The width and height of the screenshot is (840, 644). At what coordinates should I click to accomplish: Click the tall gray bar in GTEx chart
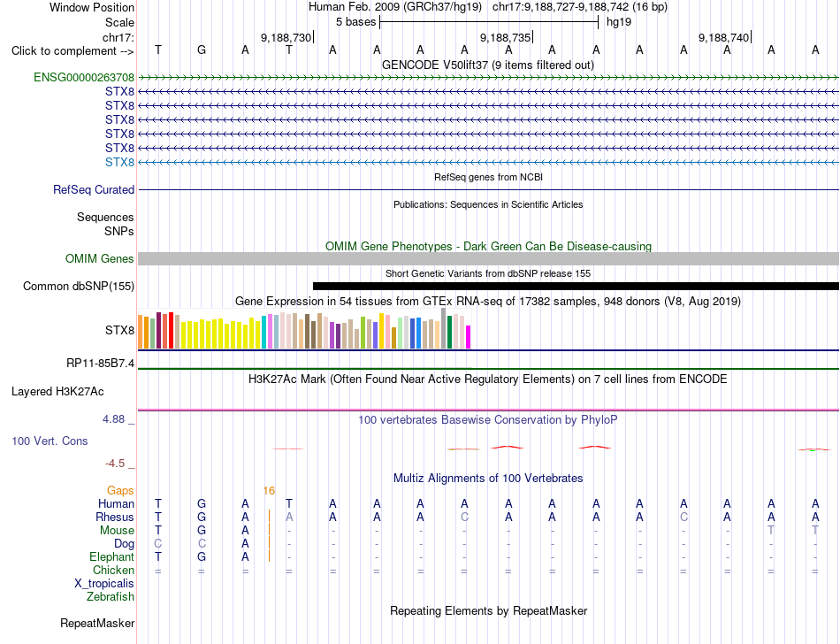pos(443,328)
